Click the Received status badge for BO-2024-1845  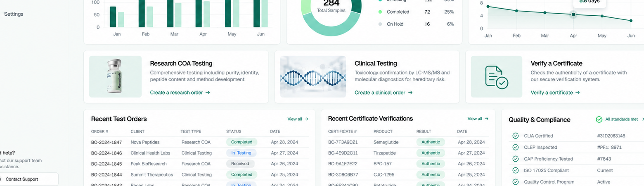tap(240, 164)
